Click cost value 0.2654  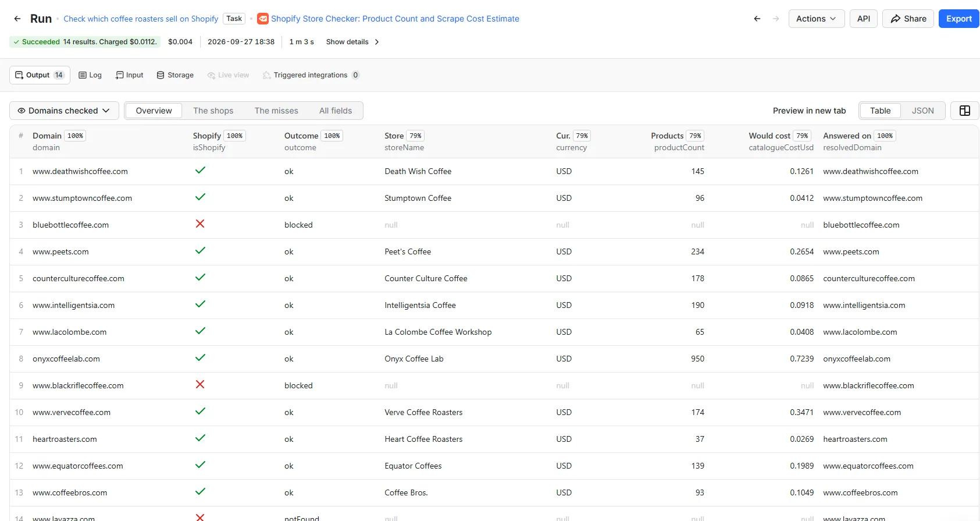point(801,251)
